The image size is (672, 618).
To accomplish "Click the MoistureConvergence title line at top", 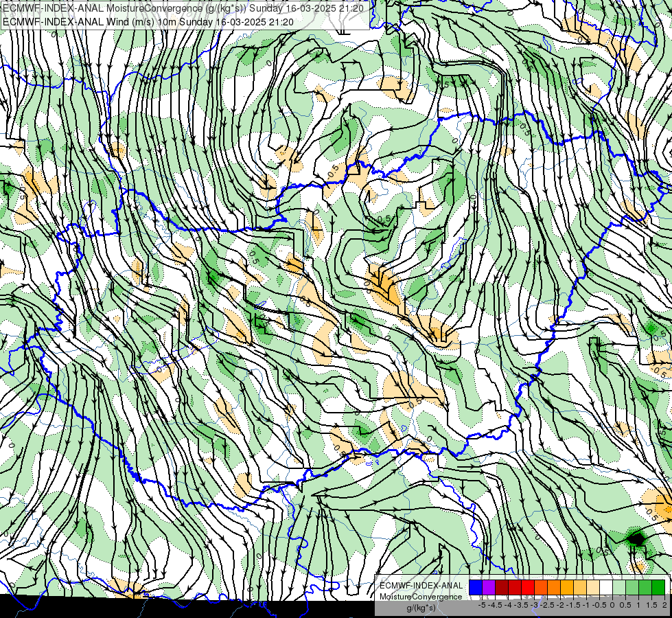I will 183,8.
